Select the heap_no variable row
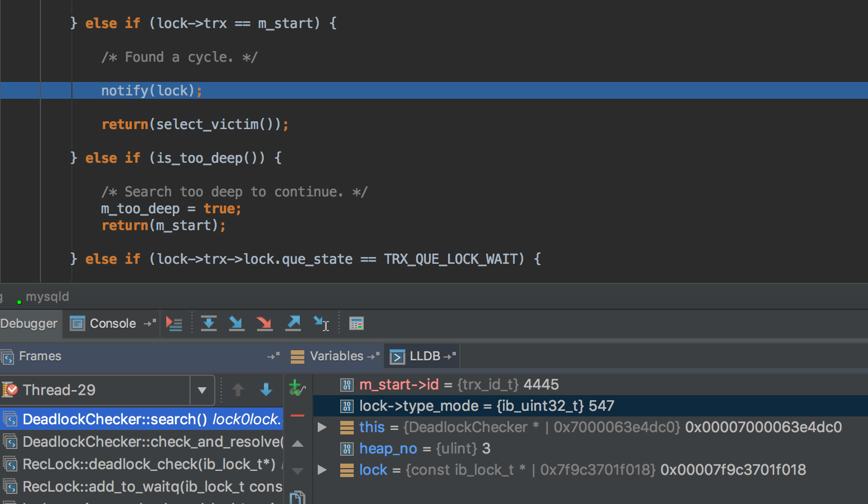The image size is (868, 504). 590,448
